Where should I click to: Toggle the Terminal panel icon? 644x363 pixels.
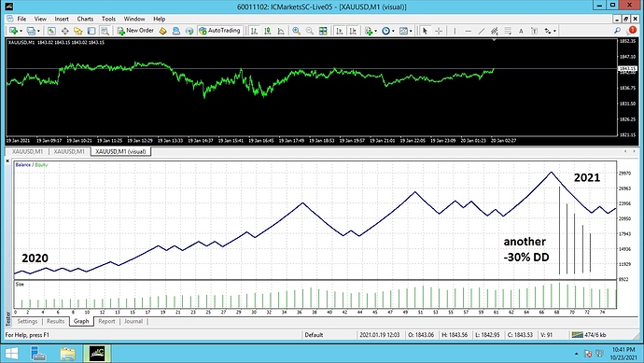point(91,31)
